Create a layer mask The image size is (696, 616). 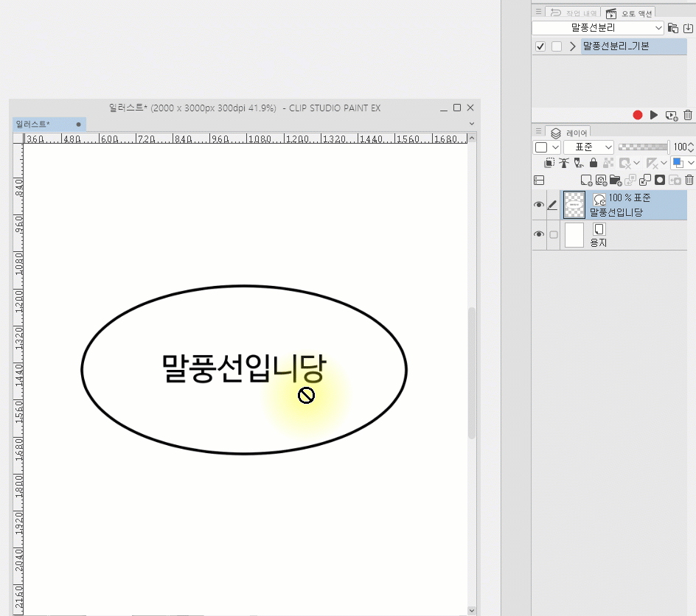(660, 180)
